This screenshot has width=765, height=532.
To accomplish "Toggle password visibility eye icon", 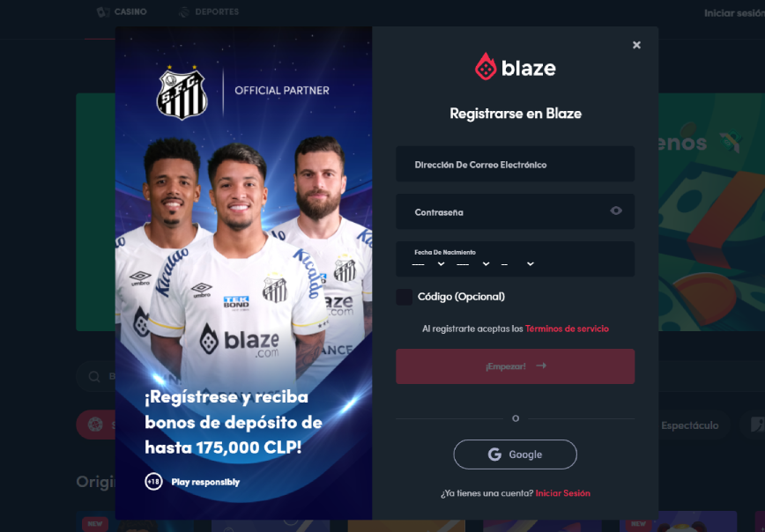I will tap(616, 211).
